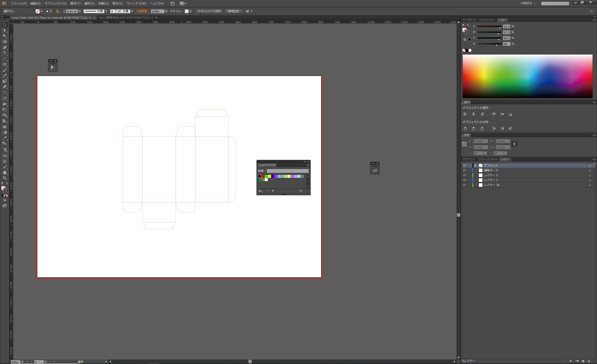This screenshot has width=597, height=364.
Task: Click the cyan C slider in color panel
Action: pos(489,26)
